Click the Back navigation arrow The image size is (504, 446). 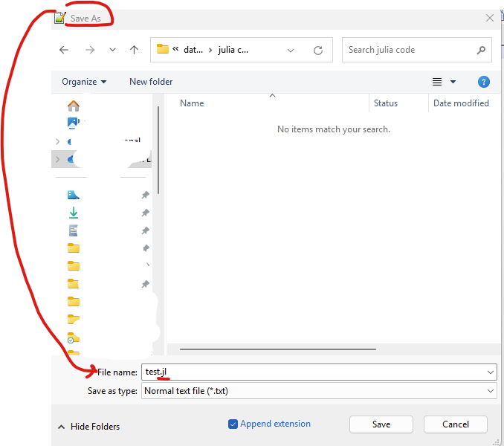click(x=64, y=50)
